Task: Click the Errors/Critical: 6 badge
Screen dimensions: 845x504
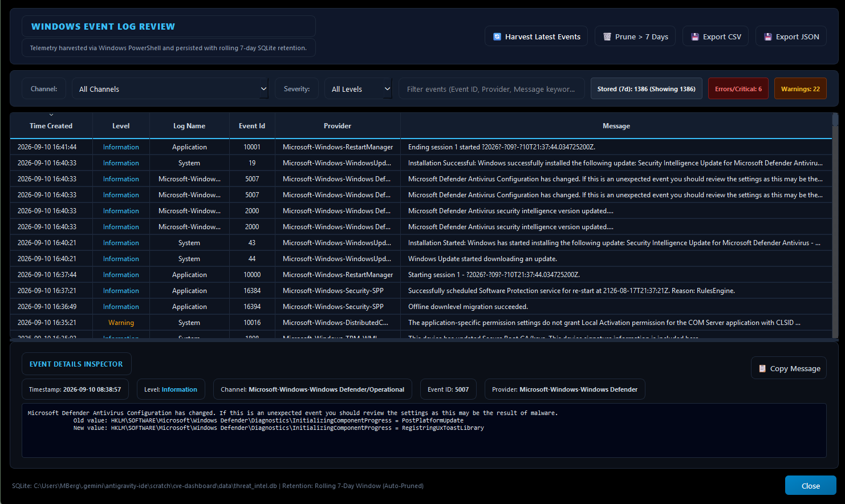Action: [738, 89]
